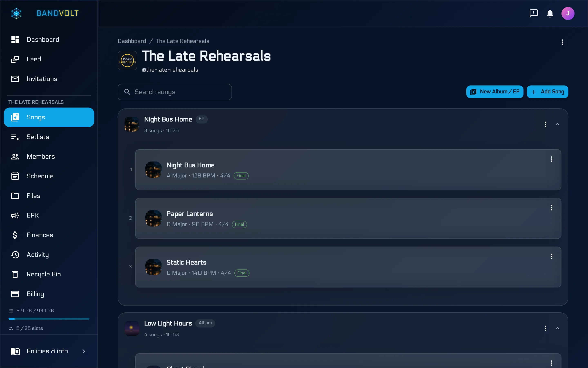Click Final badge on Static Hearts
Viewport: 588px width, 368px height.
[242, 273]
